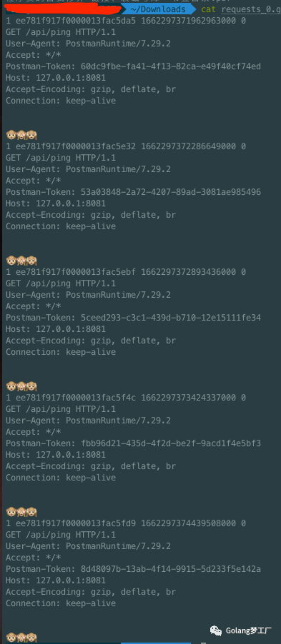This screenshot has width=281, height=644.
Task: Click the Postman-Token line starting with fbb96d21
Action: tap(133, 443)
